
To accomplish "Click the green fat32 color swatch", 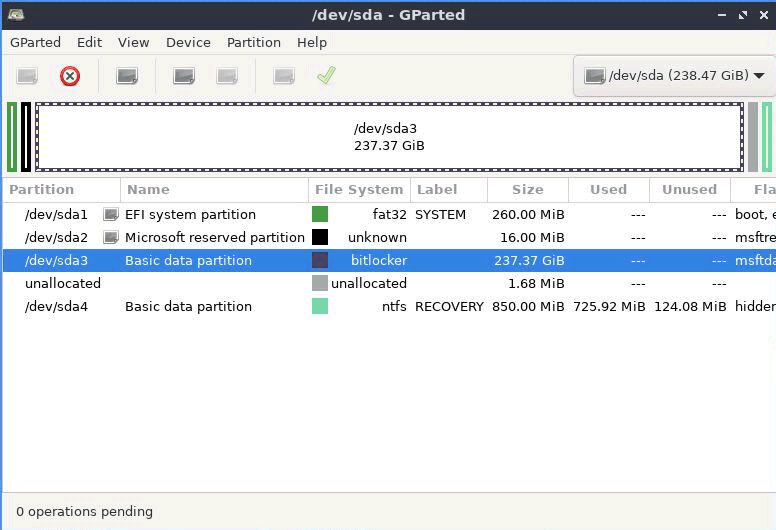I will point(320,214).
